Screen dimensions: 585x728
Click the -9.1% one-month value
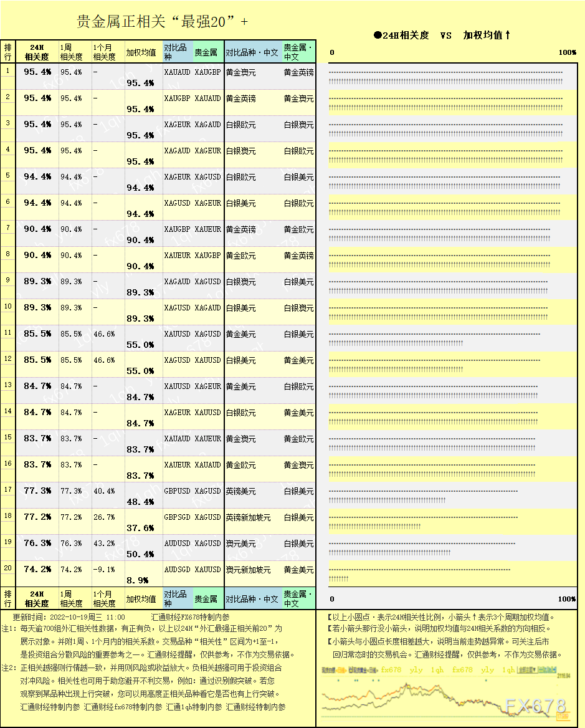[105, 570]
